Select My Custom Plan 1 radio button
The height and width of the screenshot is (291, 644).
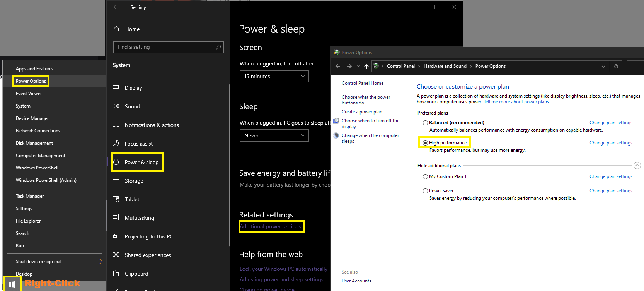pos(425,176)
